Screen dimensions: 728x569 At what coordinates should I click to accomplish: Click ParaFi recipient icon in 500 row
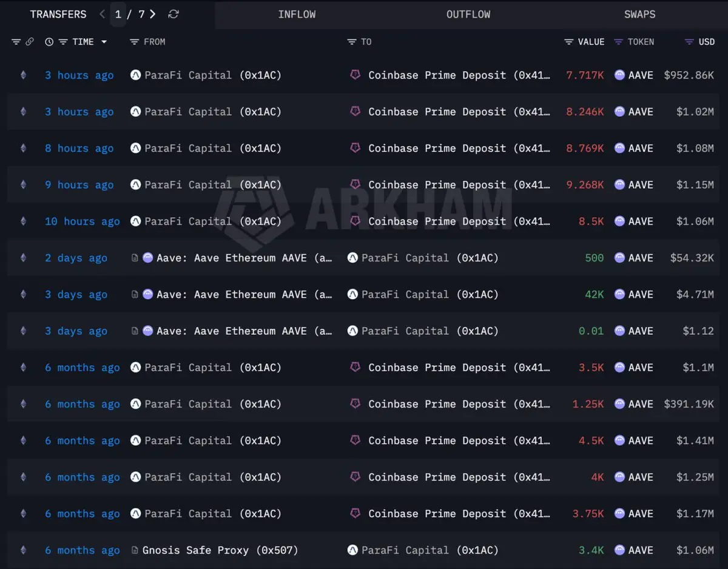352,258
